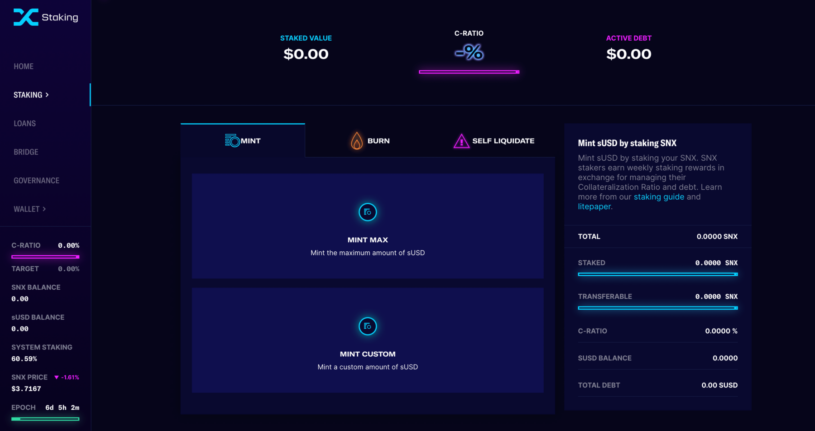Viewport: 815px width, 431px height.
Task: Expand the Staking sidebar menu
Action: click(x=32, y=95)
